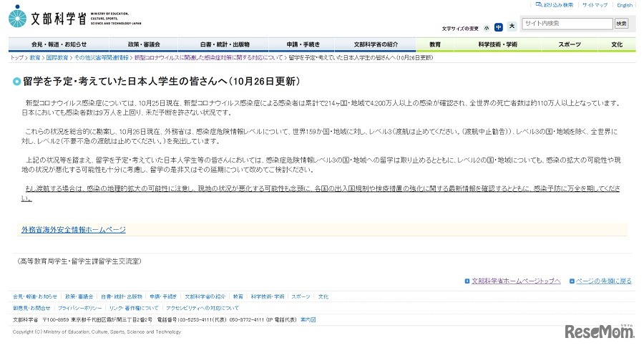Screen dimensions: 644x348
Task: Open footer 教育 link
Action: coord(238,296)
